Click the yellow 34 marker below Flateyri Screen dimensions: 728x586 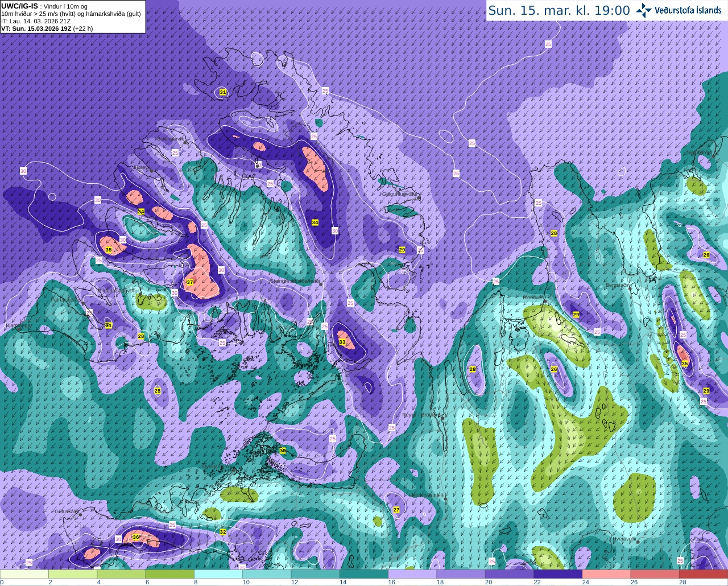[x=141, y=212]
